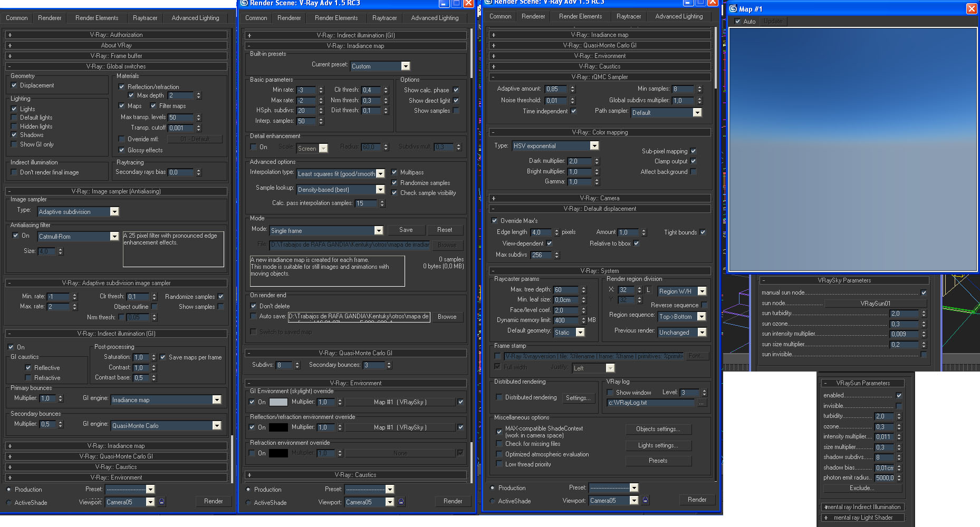Open Distributed rendering Settings... button
Screen dimensions: 980x527
pos(578,398)
